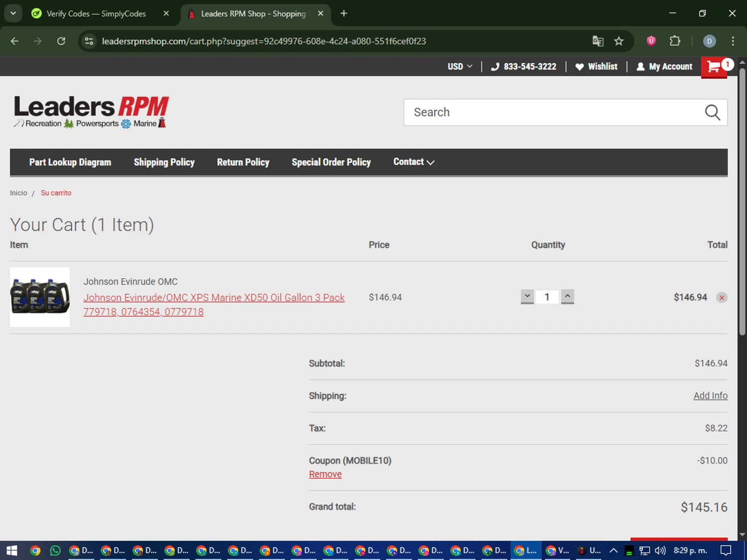This screenshot has width=747, height=560.
Task: Click the -$10.00 coupon discount value
Action: point(712,460)
